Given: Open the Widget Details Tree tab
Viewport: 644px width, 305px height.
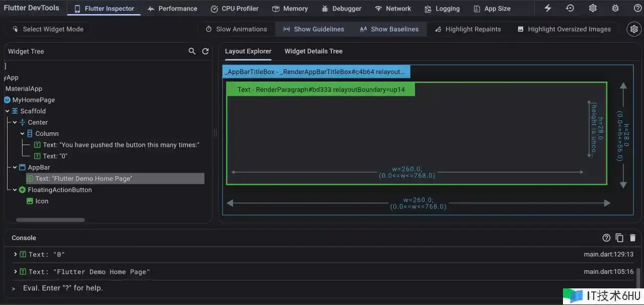Looking at the screenshot, I should coord(313,51).
